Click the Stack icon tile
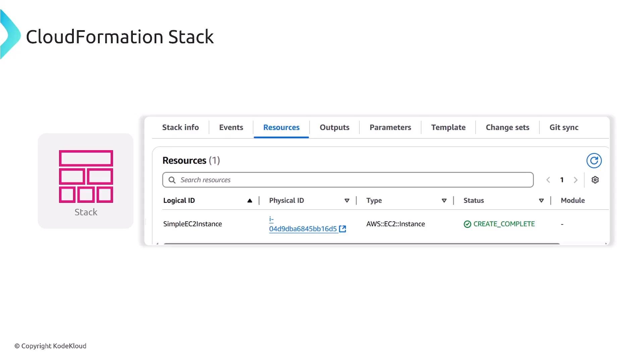 tap(86, 181)
